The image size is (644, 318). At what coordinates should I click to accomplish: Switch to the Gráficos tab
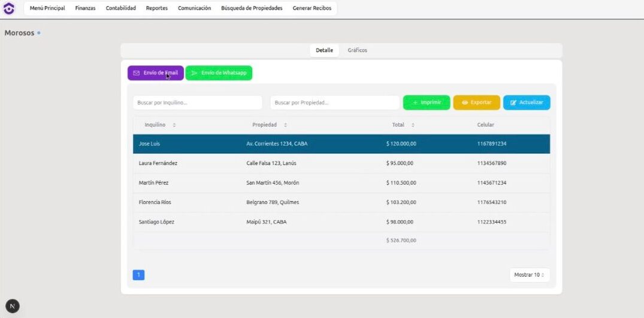click(x=358, y=50)
